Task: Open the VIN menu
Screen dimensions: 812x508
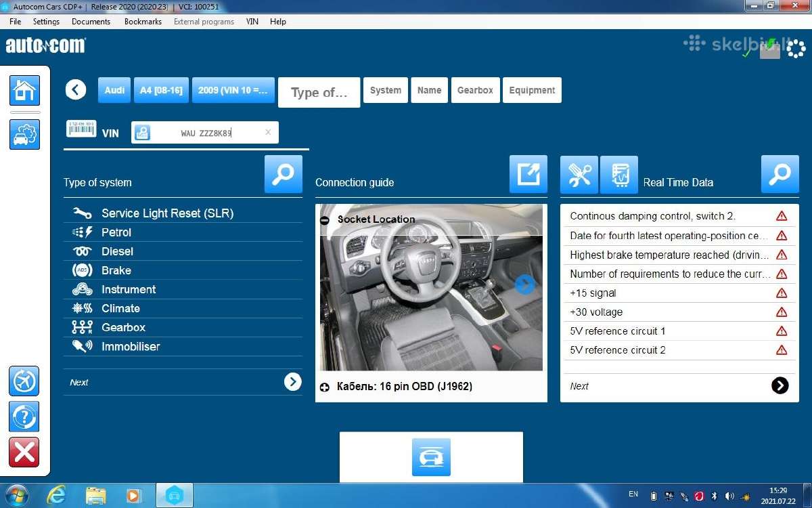Action: coord(252,22)
